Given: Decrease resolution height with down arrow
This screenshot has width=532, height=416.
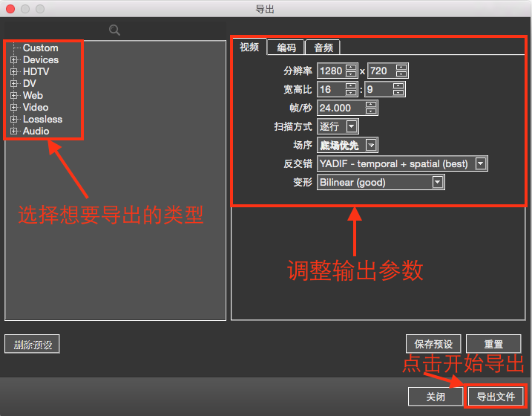Looking at the screenshot, I should [401, 74].
